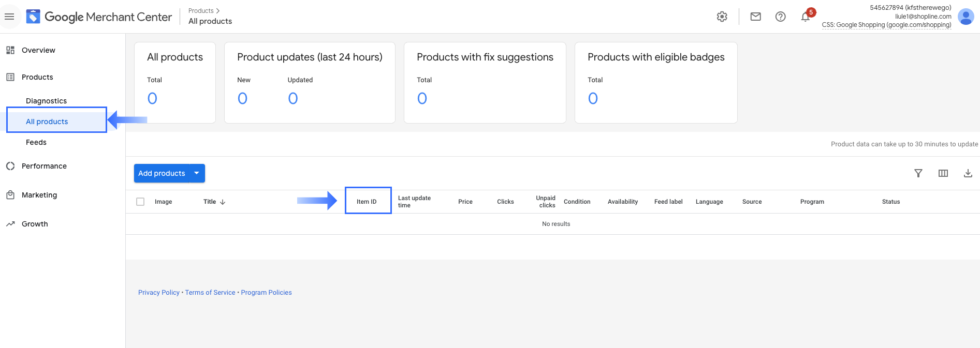Screen dimensions: 980x348
Task: Open the Privacy Policy link
Action: (x=158, y=293)
